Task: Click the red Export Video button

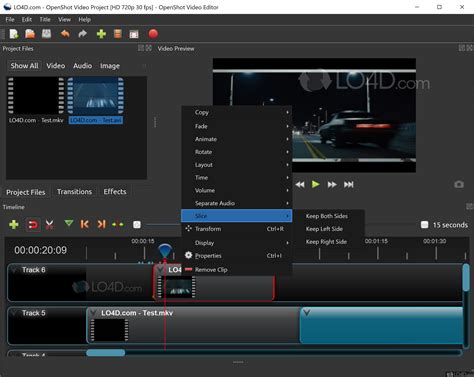Action: pos(153,34)
